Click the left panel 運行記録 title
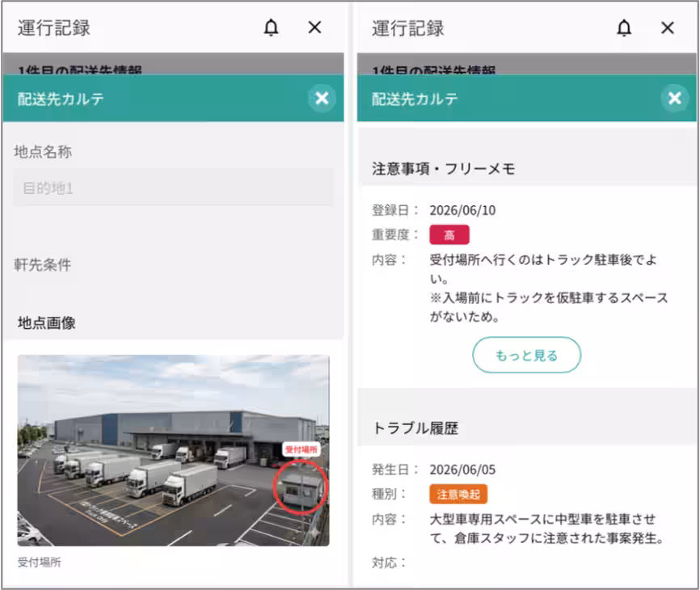The image size is (700, 590). [53, 27]
